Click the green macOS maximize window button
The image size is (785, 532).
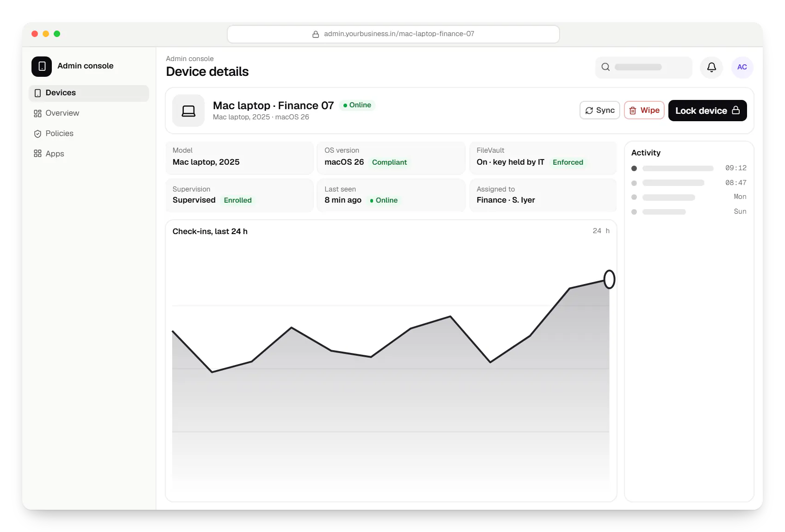[x=57, y=34]
